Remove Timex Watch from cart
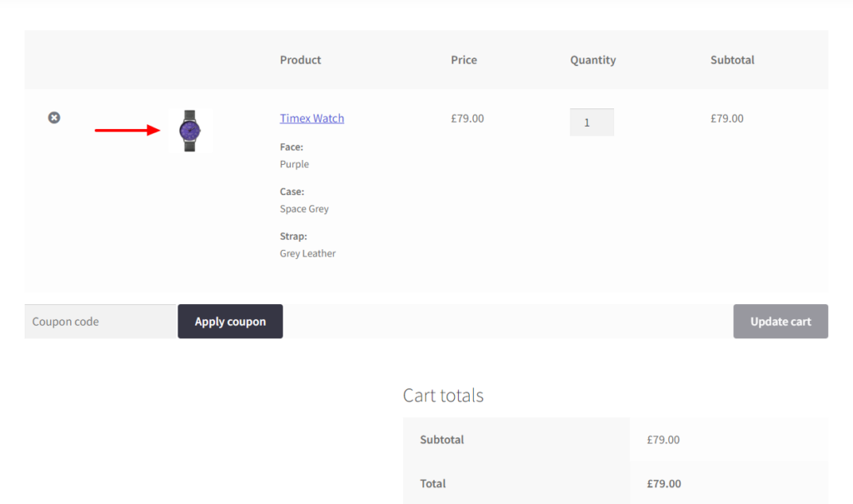853x504 pixels. coord(54,117)
